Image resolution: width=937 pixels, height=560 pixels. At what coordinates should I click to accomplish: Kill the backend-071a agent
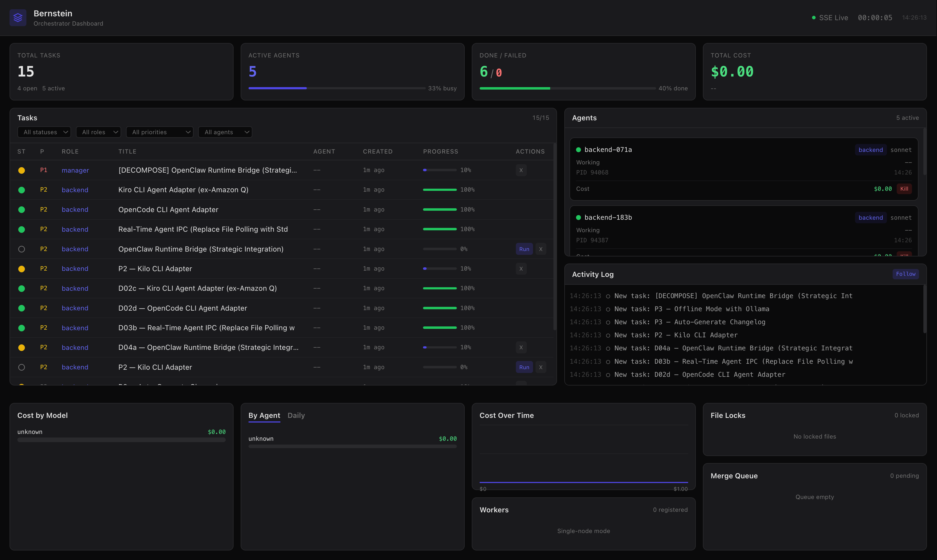click(904, 189)
